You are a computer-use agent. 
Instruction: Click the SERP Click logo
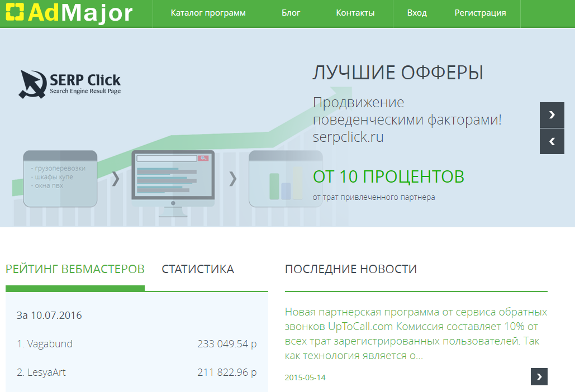[x=70, y=84]
